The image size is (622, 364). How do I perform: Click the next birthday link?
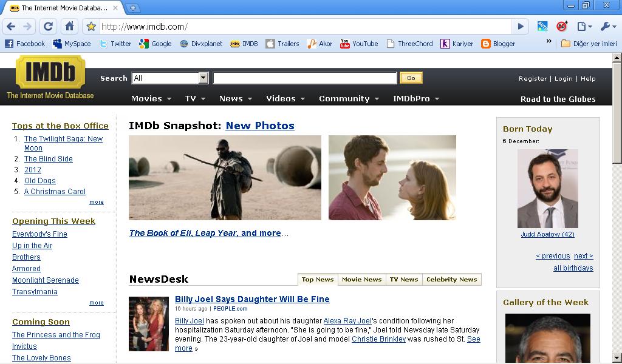click(x=584, y=256)
